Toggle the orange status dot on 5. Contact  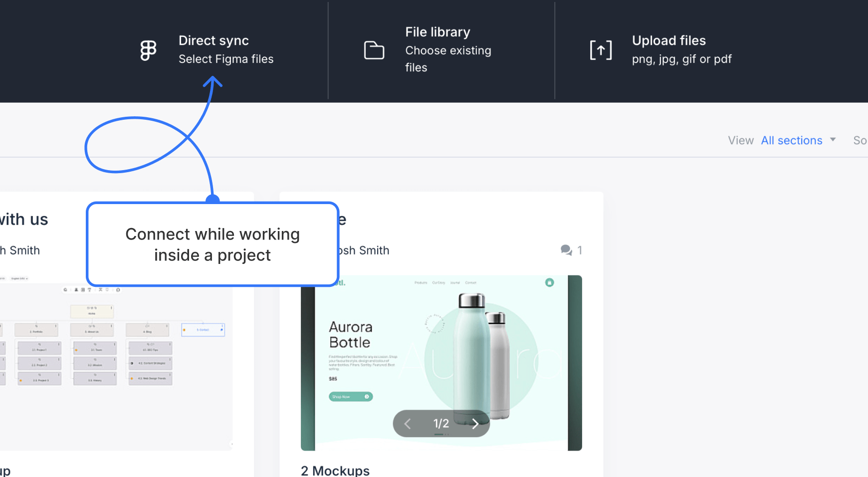pyautogui.click(x=184, y=330)
